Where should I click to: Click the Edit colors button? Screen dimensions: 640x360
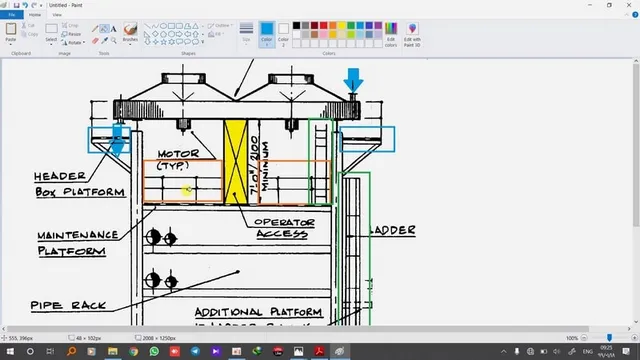(x=391, y=34)
